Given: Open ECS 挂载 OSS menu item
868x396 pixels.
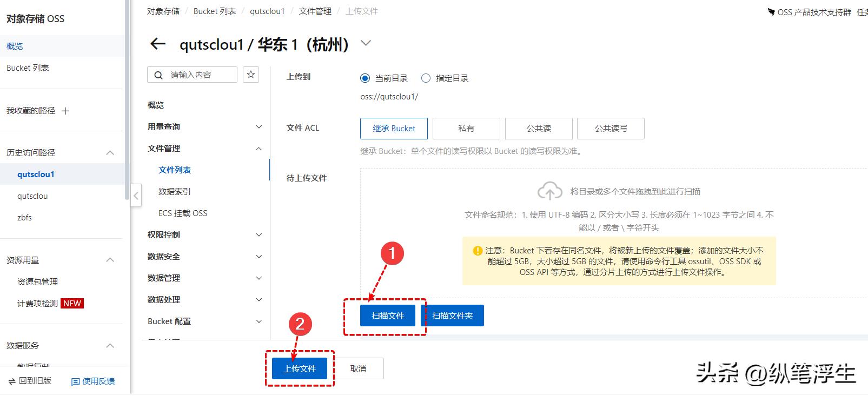Looking at the screenshot, I should (183, 213).
